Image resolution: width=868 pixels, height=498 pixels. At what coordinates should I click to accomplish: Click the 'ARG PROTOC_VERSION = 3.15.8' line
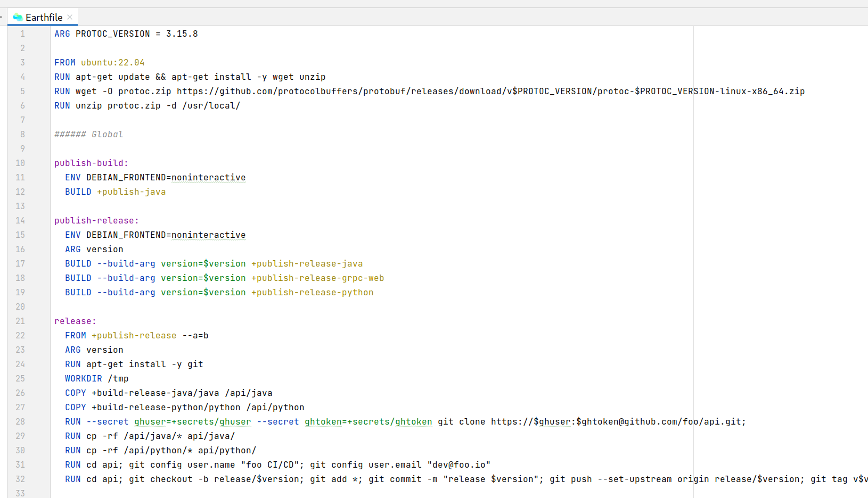tap(126, 34)
